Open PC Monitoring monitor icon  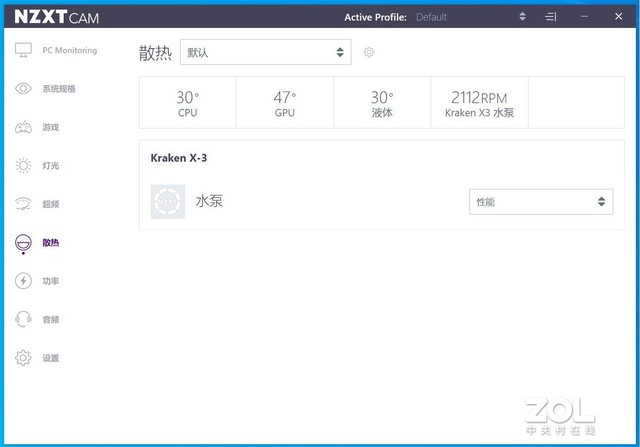(x=23, y=50)
